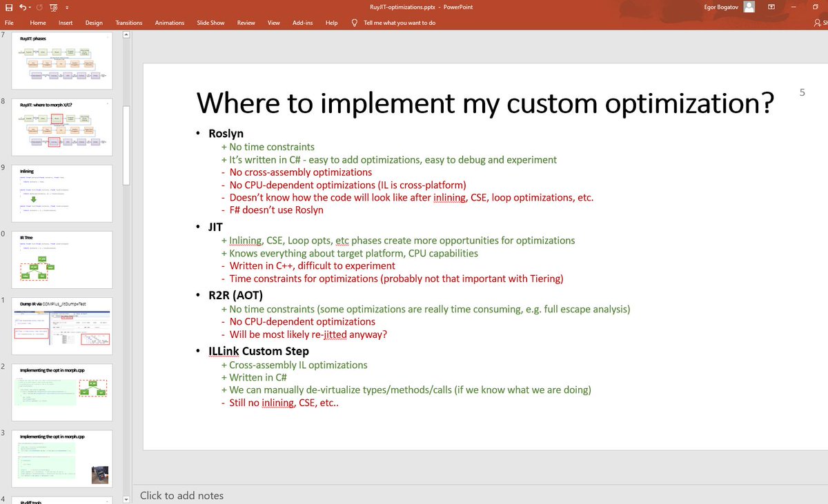Open the View ribbon tab
This screenshot has width=828, height=504.
(274, 23)
